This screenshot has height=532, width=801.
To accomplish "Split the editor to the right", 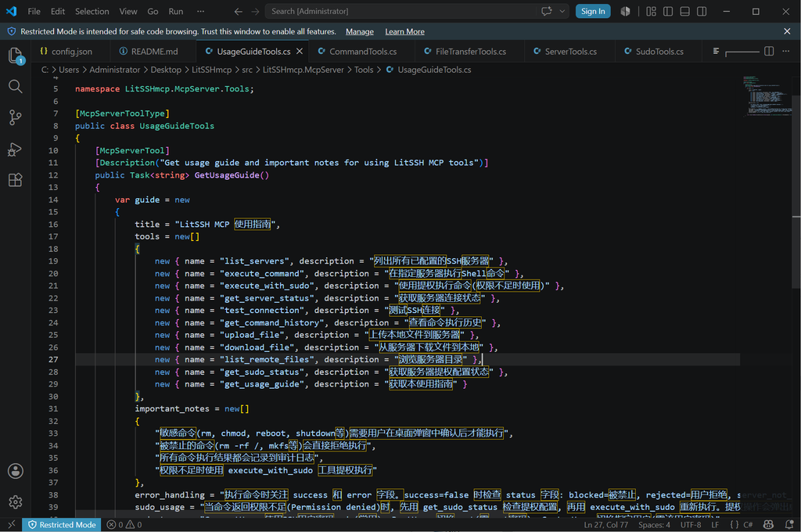I will point(769,51).
